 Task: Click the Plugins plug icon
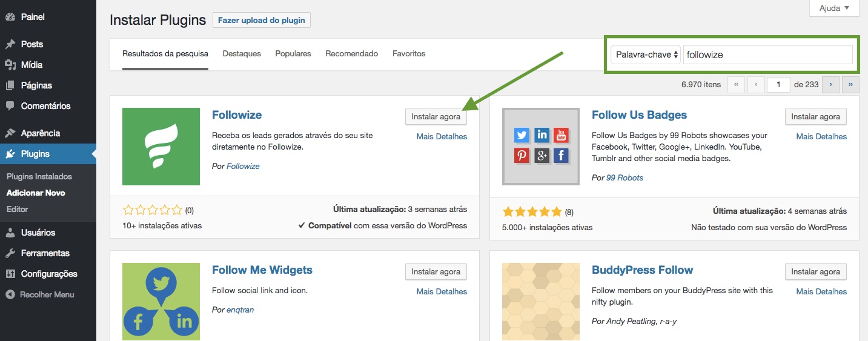(10, 154)
